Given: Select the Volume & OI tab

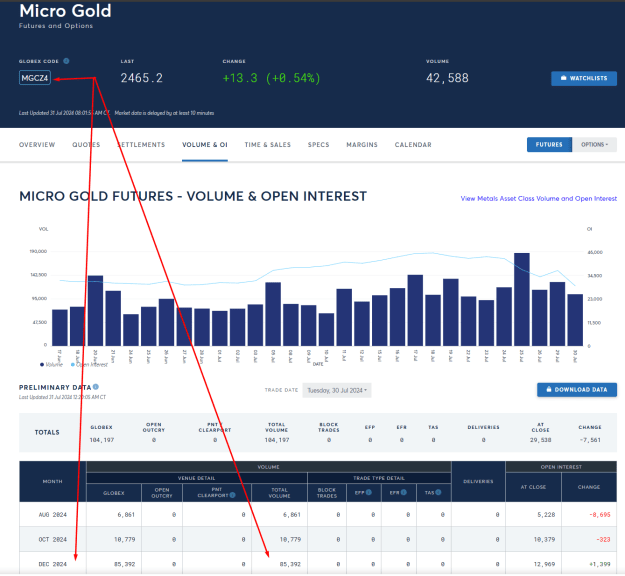Looking at the screenshot, I should [x=205, y=145].
